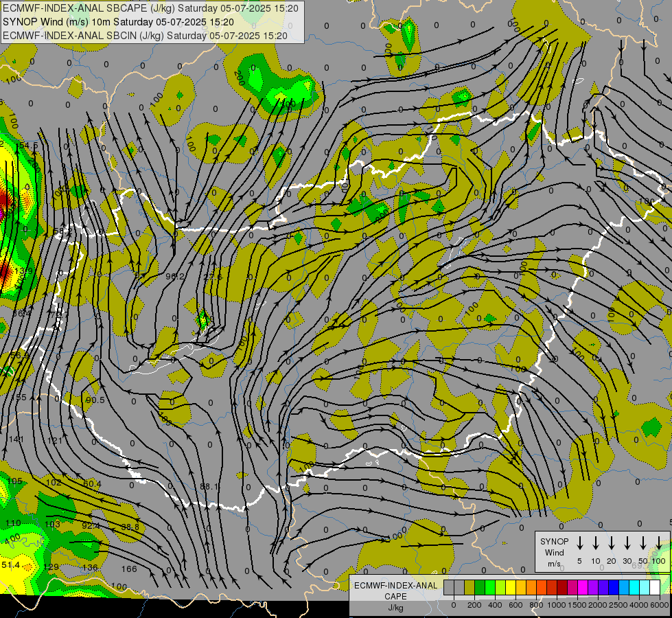Click the wind arrow above 50 m/s

pyautogui.click(x=643, y=542)
